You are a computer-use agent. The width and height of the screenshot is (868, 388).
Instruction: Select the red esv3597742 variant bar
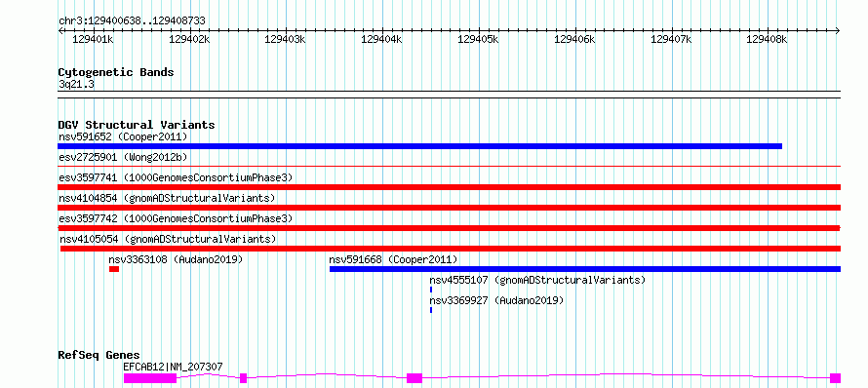click(450, 228)
